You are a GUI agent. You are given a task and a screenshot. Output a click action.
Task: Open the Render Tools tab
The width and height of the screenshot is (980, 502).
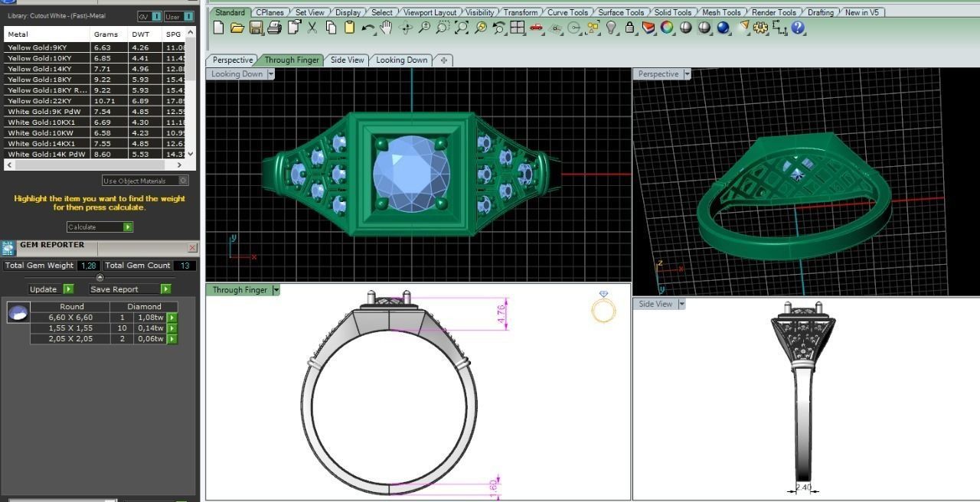point(773,12)
